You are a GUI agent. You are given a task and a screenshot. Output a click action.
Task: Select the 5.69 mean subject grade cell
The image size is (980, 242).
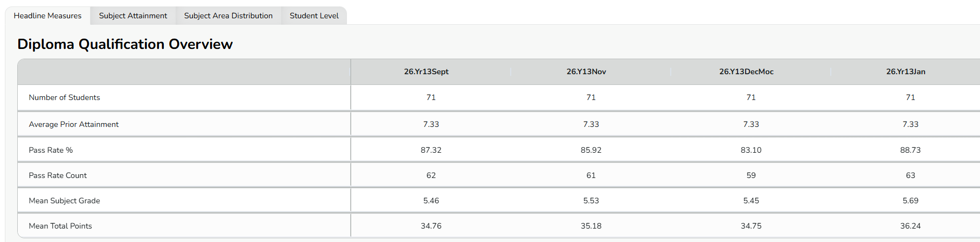point(911,201)
